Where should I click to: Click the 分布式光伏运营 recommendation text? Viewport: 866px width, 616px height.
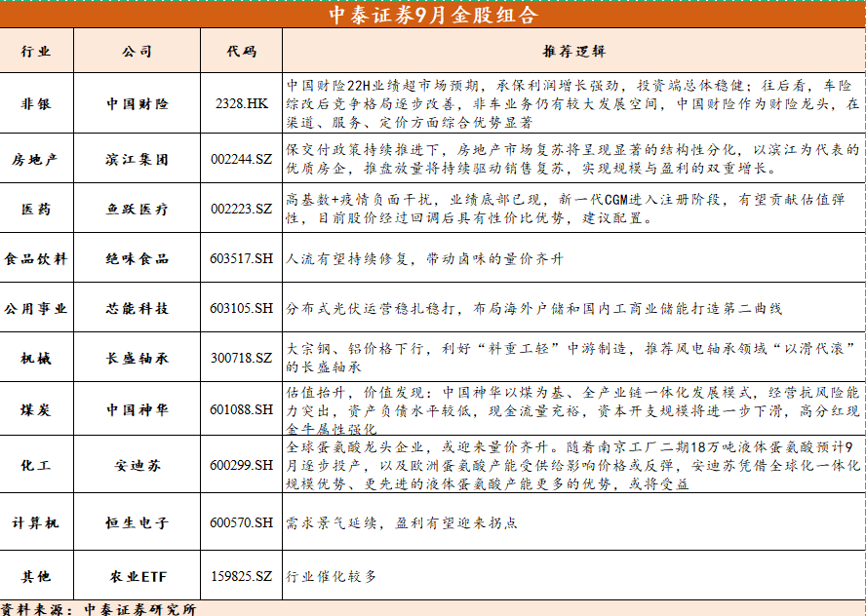(533, 308)
